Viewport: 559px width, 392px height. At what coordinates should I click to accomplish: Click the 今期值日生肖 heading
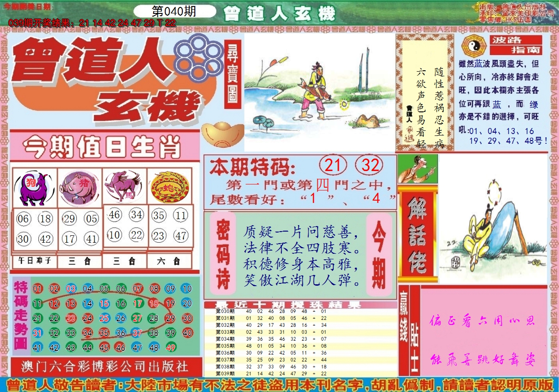coord(102,147)
